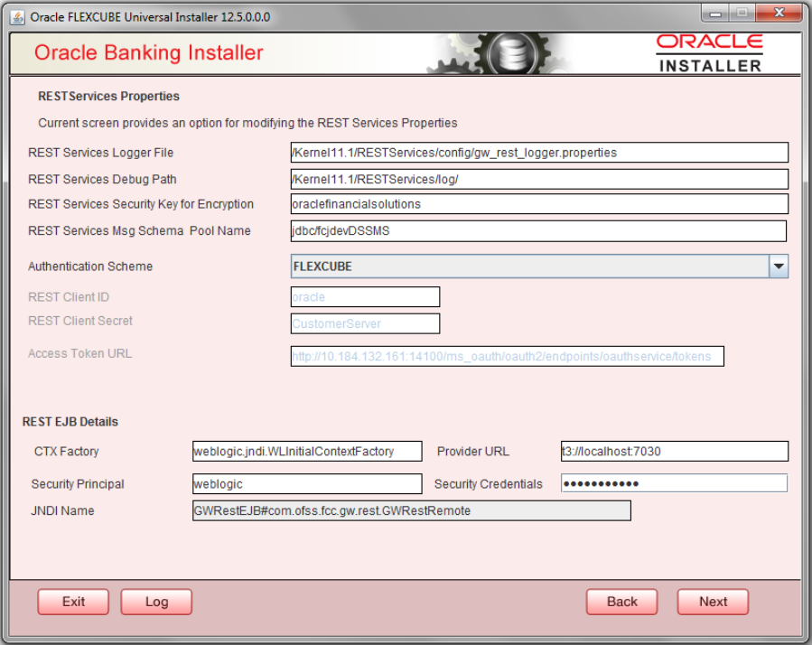812x645 pixels.
Task: Click the 'Oracle Banking Installer' title text
Action: [149, 52]
